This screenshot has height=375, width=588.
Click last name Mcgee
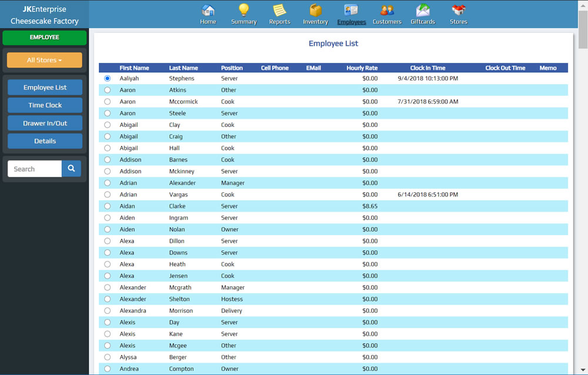pyautogui.click(x=178, y=346)
